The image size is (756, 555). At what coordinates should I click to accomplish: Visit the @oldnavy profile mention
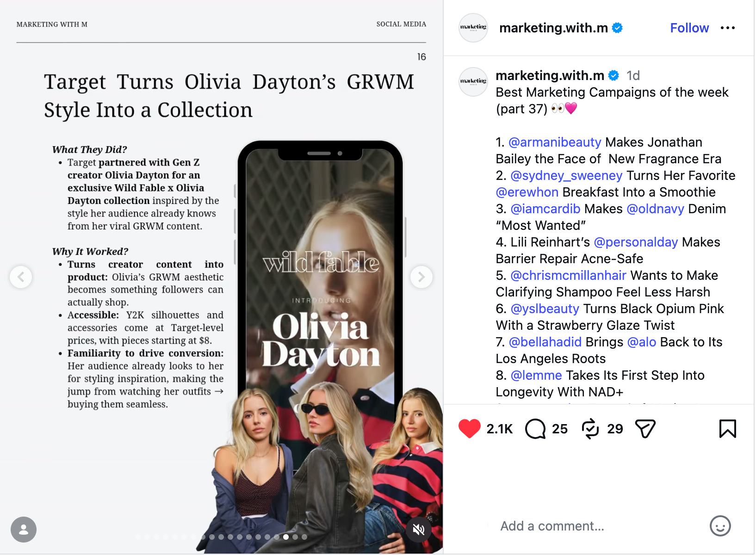(655, 209)
